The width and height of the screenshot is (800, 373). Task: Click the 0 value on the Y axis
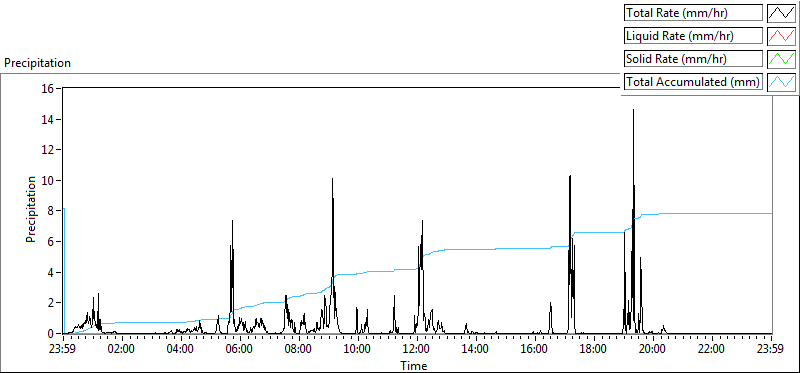pos(53,334)
